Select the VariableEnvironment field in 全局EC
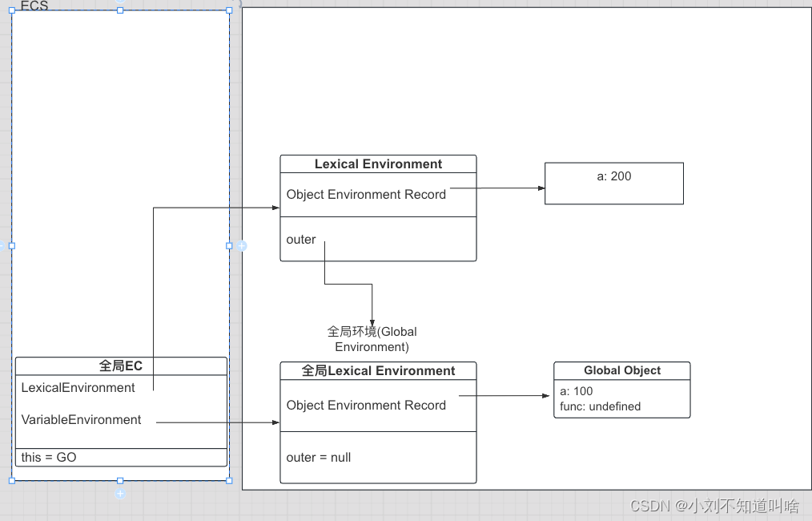The height and width of the screenshot is (521, 812). 81,419
